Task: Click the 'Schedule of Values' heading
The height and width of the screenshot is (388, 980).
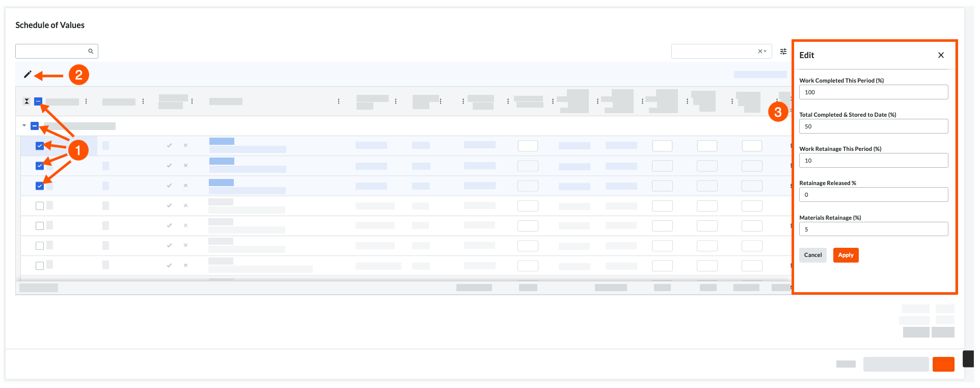Action: (50, 25)
